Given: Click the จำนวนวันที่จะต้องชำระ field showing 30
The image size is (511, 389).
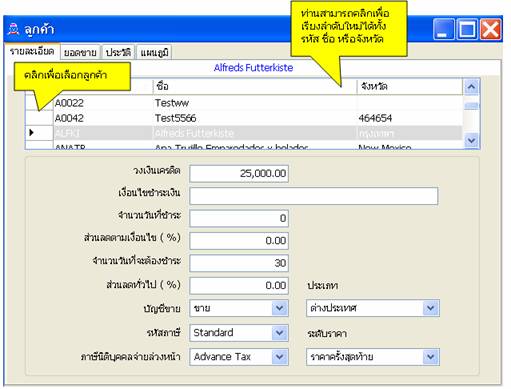Looking at the screenshot, I should (239, 263).
